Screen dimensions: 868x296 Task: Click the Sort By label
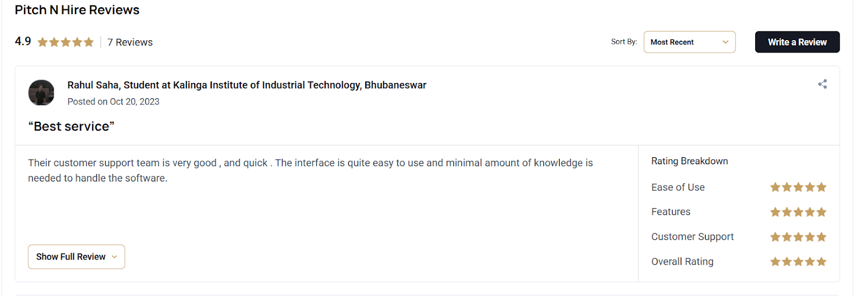(x=624, y=42)
